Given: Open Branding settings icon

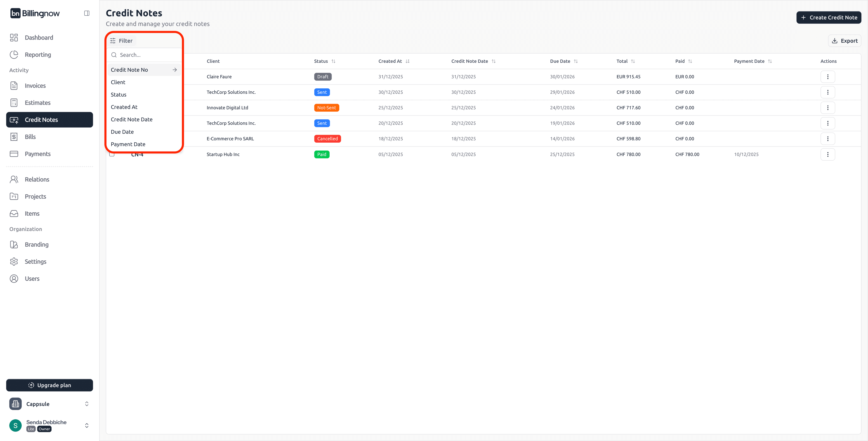Looking at the screenshot, I should click(14, 245).
